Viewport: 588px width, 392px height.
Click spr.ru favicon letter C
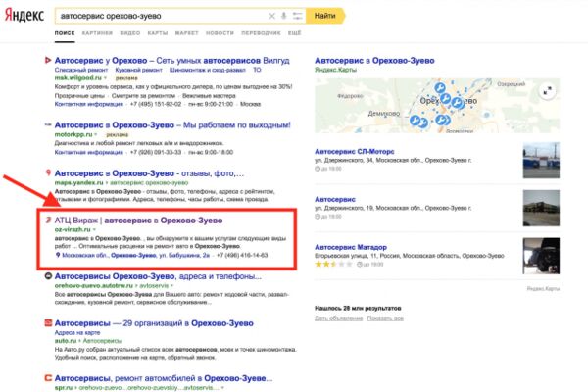pos(48,377)
